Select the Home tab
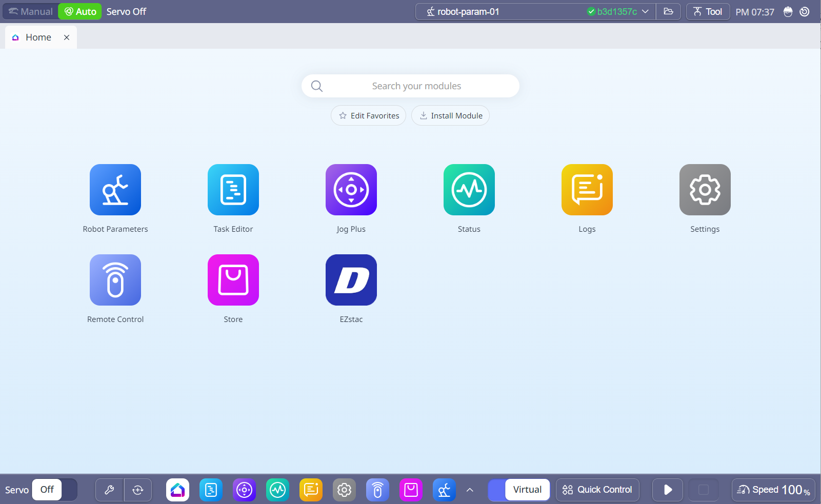The image size is (821, 504). 38,37
